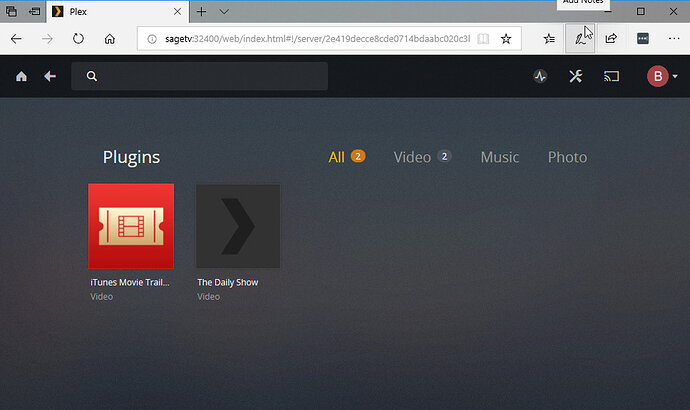Set these tabs aside icon
Image resolution: width=690 pixels, height=410 pixels.
(x=34, y=11)
